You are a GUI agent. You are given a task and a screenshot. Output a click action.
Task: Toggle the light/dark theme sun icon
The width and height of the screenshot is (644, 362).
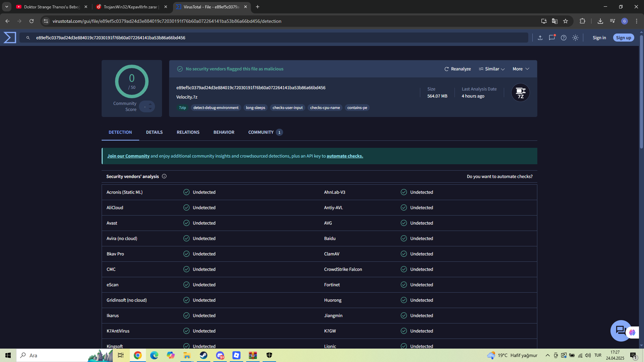(x=575, y=38)
